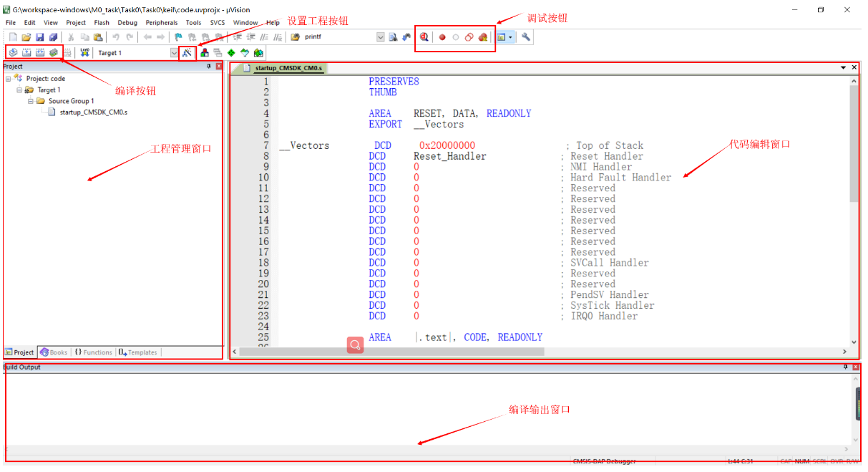
Task: Insert breakpoint with red dot icon
Action: pyautogui.click(x=442, y=37)
